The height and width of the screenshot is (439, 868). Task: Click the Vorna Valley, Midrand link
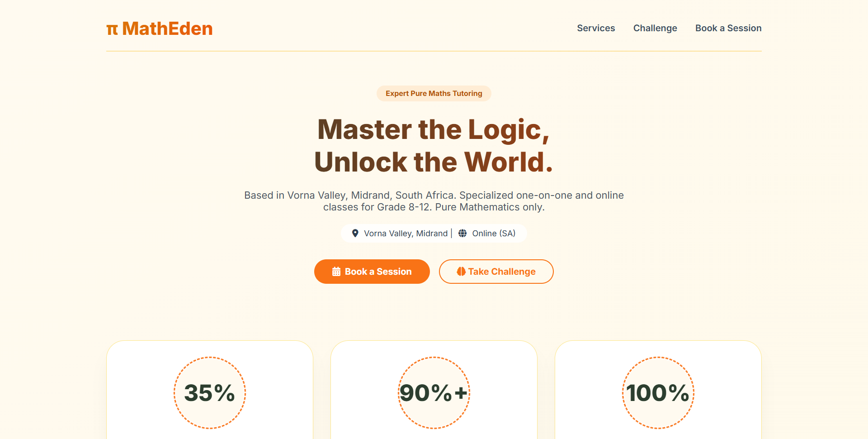click(x=406, y=233)
